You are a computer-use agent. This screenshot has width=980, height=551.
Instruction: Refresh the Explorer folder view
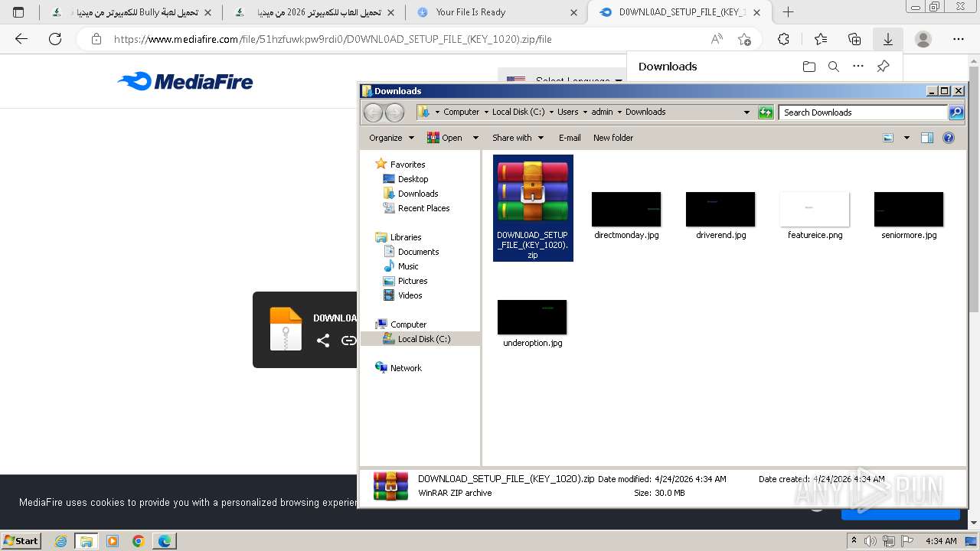[x=766, y=112]
